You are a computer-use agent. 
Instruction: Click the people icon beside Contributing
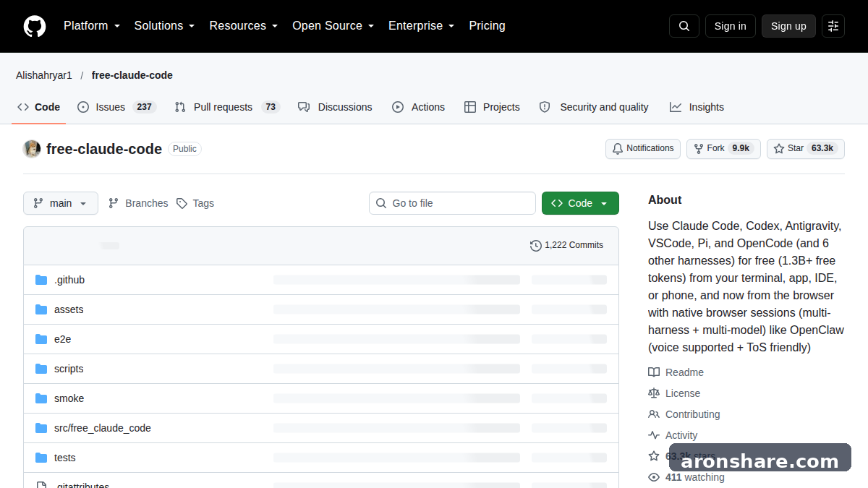click(x=654, y=414)
